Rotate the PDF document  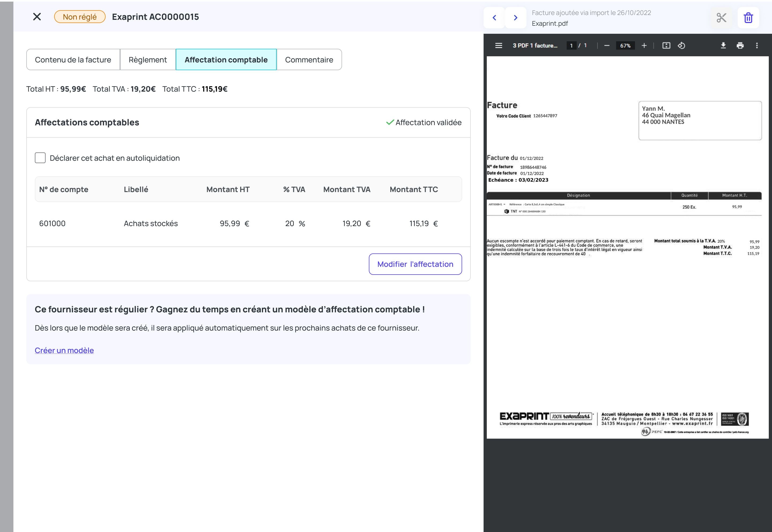pos(681,46)
